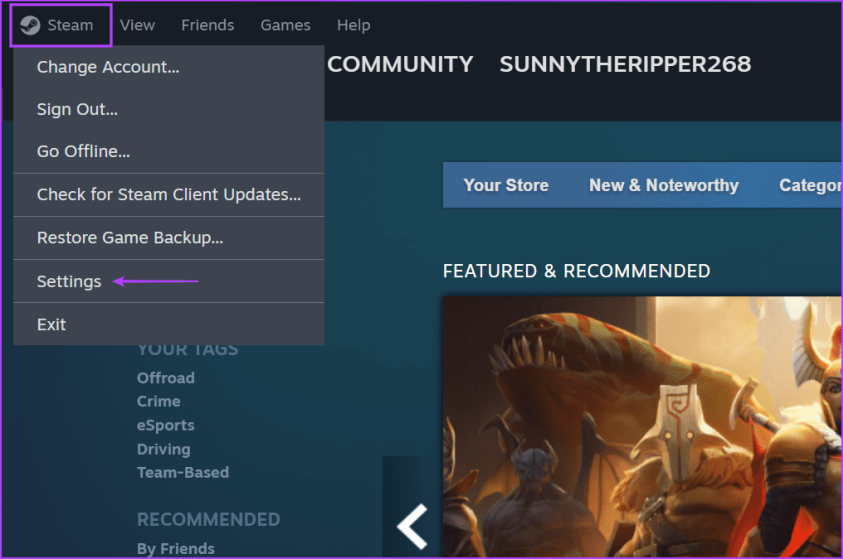Select Change Account... from the menu
This screenshot has width=843, height=559.
click(169, 67)
